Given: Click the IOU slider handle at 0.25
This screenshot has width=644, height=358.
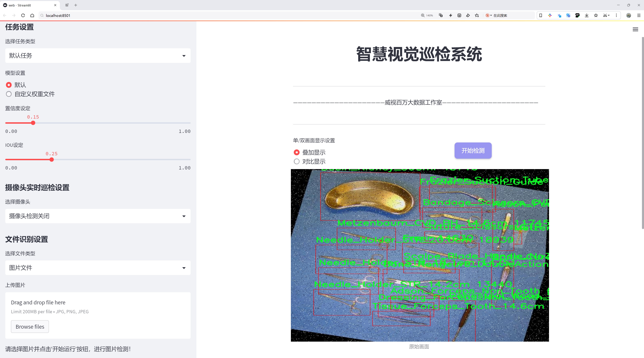Looking at the screenshot, I should coord(51,160).
